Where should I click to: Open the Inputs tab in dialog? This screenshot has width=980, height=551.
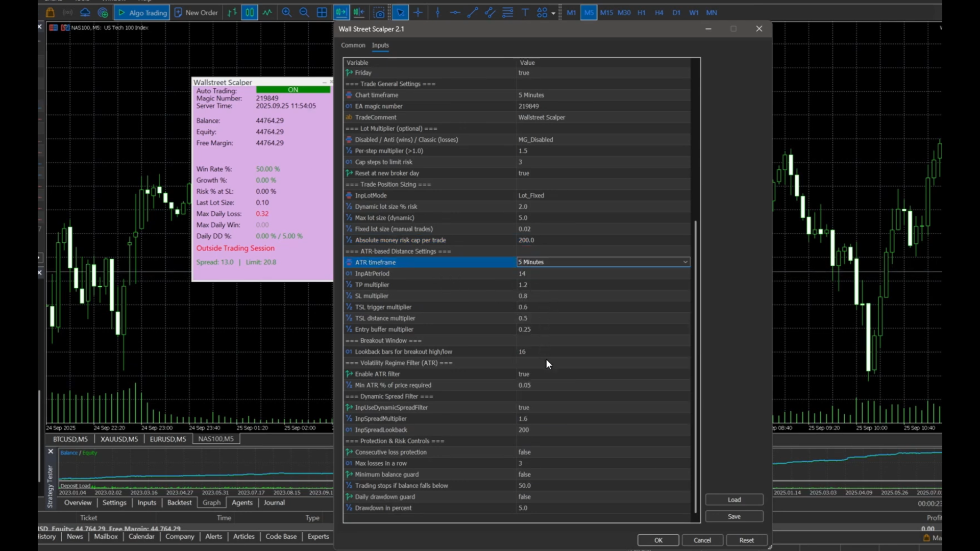click(x=380, y=45)
